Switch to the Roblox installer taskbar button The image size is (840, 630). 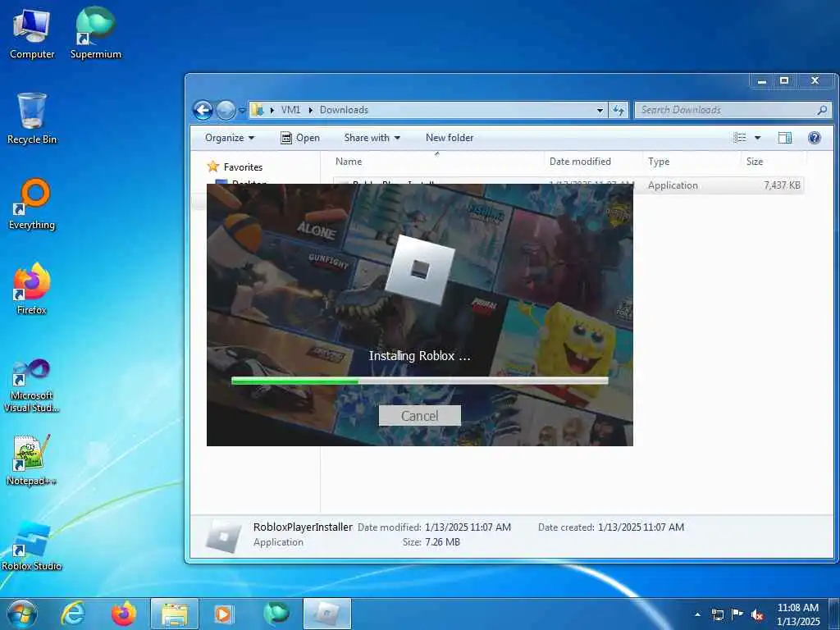326,614
